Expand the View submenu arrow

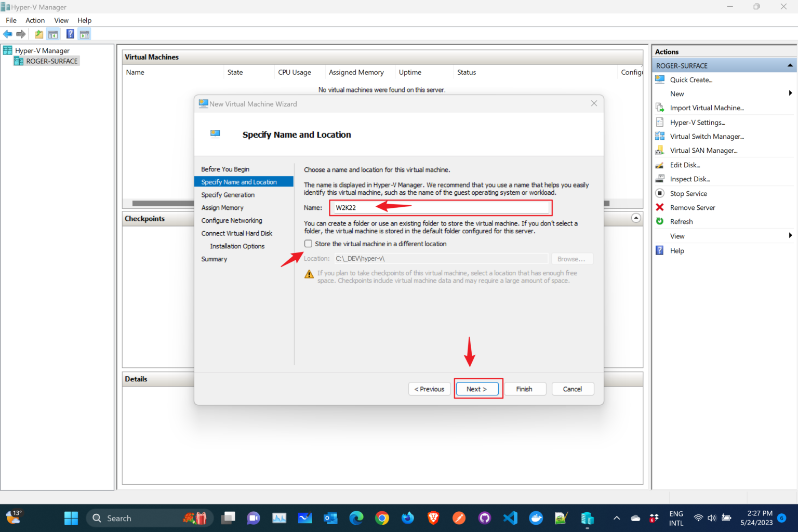[x=791, y=235]
